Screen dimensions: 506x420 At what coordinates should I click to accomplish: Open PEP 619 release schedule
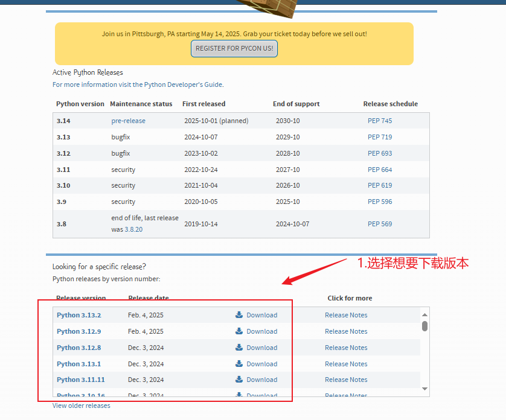pyautogui.click(x=380, y=185)
